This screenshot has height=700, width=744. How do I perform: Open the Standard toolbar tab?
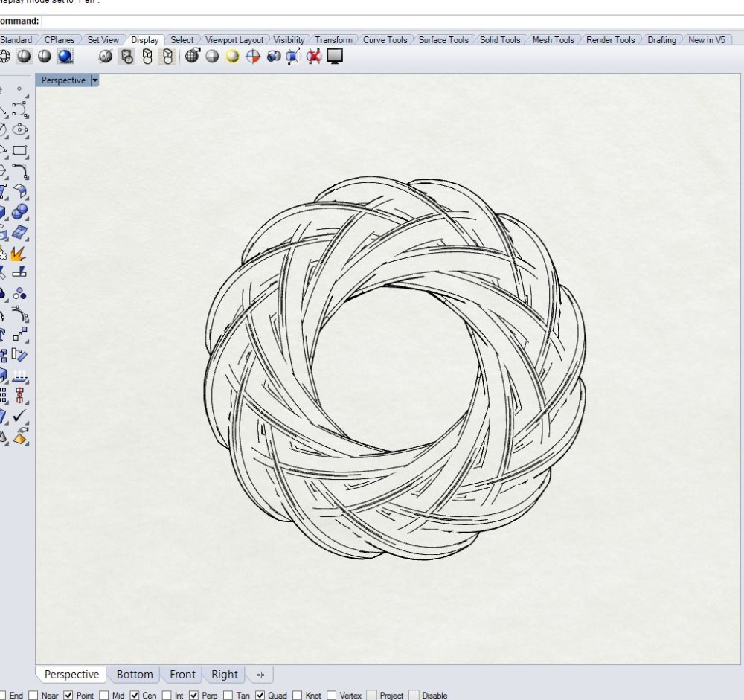click(x=16, y=40)
